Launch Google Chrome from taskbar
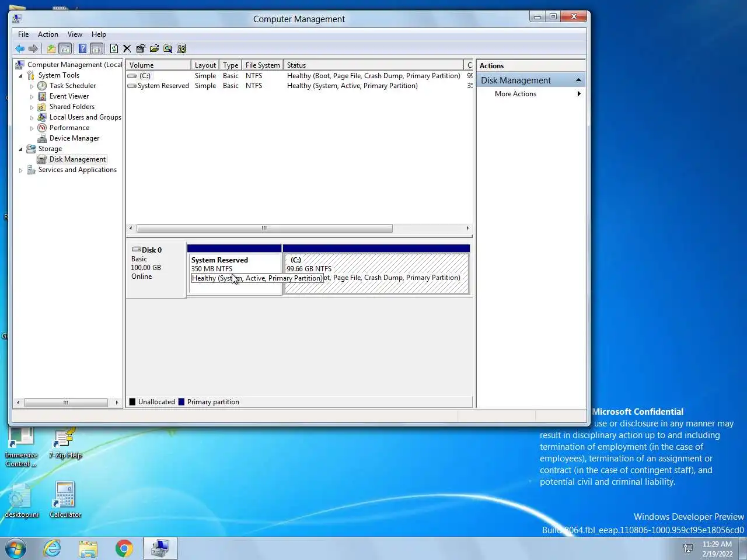The height and width of the screenshot is (560, 747). 124,548
